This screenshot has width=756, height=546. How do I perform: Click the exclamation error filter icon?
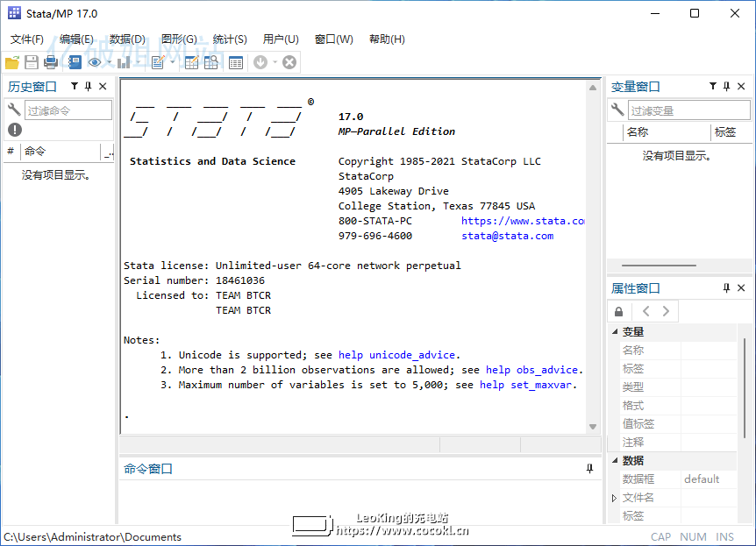pos(15,130)
